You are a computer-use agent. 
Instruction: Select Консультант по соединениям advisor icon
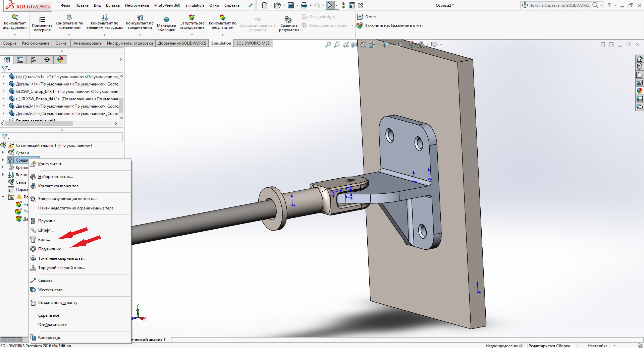coord(139,17)
